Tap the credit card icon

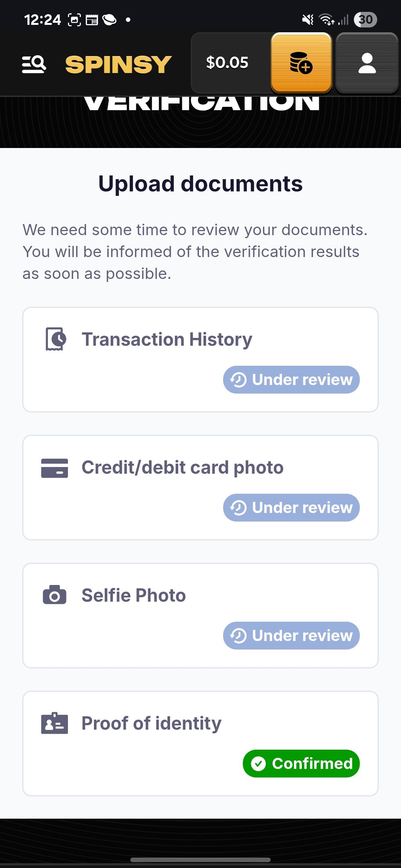click(55, 468)
